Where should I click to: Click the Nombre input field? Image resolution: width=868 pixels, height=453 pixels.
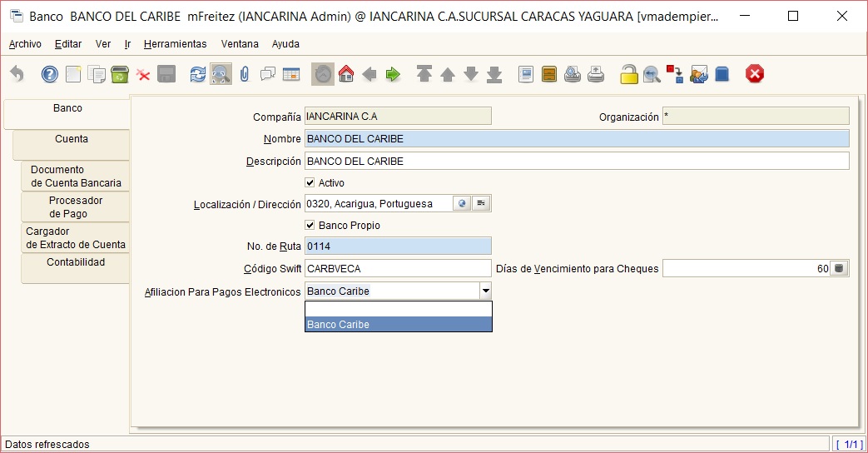(x=577, y=138)
